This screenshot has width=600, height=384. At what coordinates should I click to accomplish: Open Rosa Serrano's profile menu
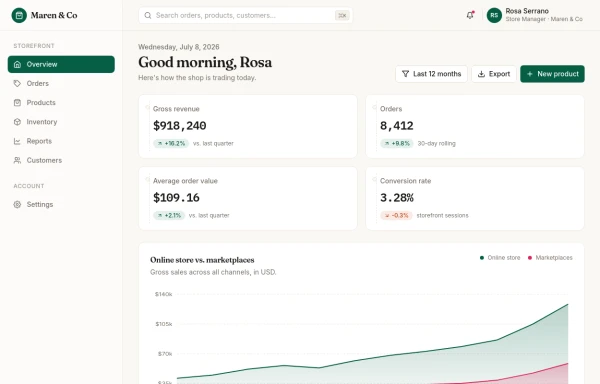(x=535, y=15)
